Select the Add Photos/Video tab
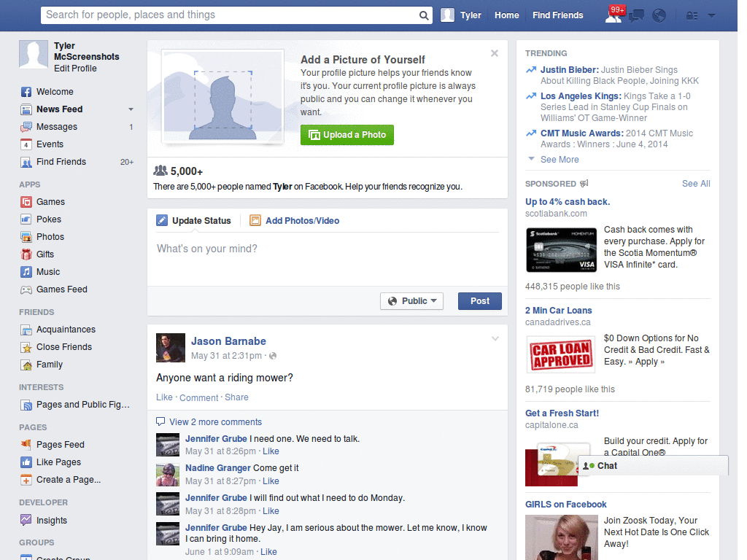This screenshot has width=747, height=560. pos(295,220)
